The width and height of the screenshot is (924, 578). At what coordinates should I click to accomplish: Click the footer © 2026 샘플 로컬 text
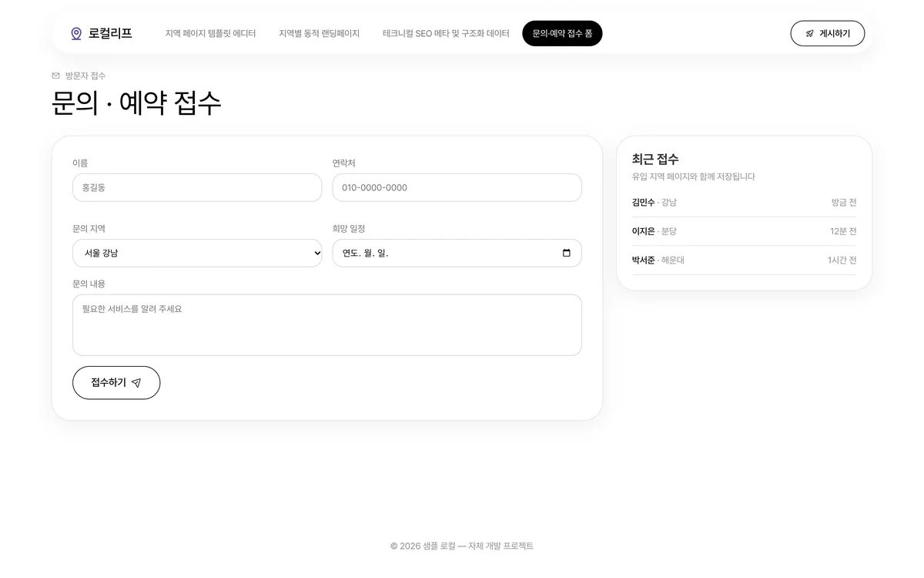point(462,546)
